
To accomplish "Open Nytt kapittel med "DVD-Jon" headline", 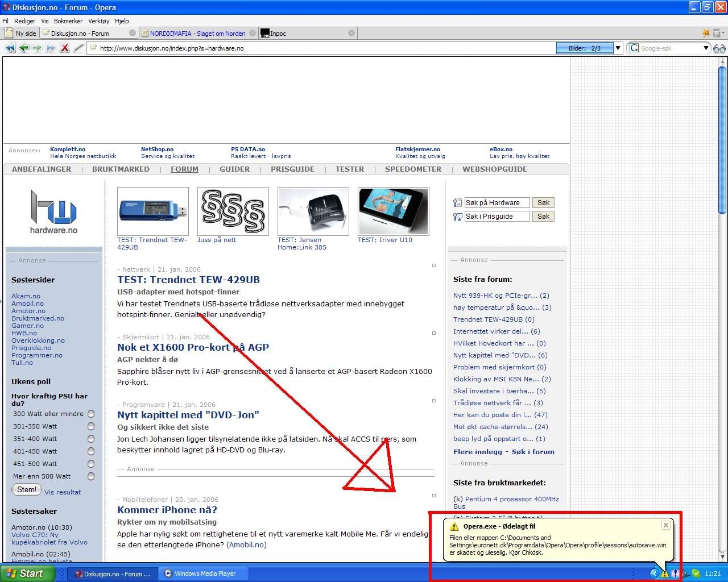I will (x=188, y=415).
